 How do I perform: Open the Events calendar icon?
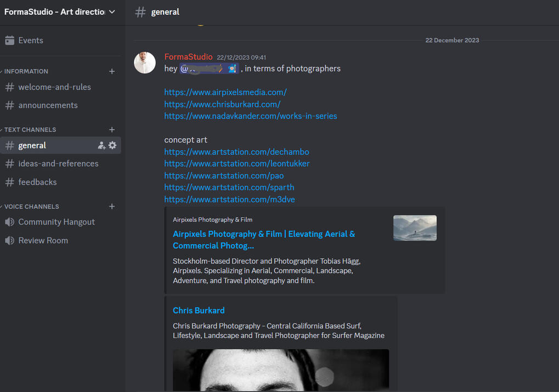[x=9, y=41]
